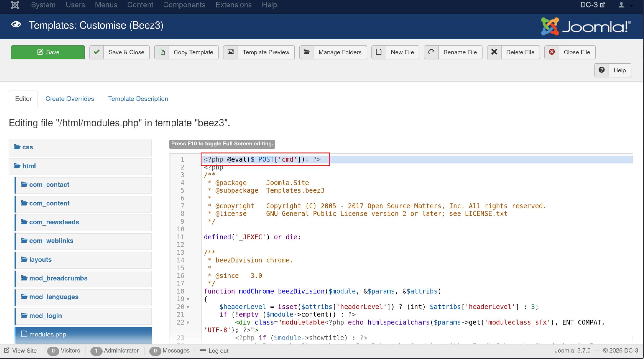
Task: Click the View Site link
Action: coord(21,351)
